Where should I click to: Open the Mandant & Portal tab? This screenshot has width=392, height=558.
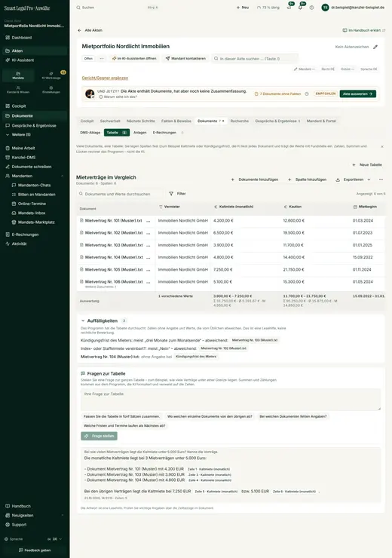(321, 121)
